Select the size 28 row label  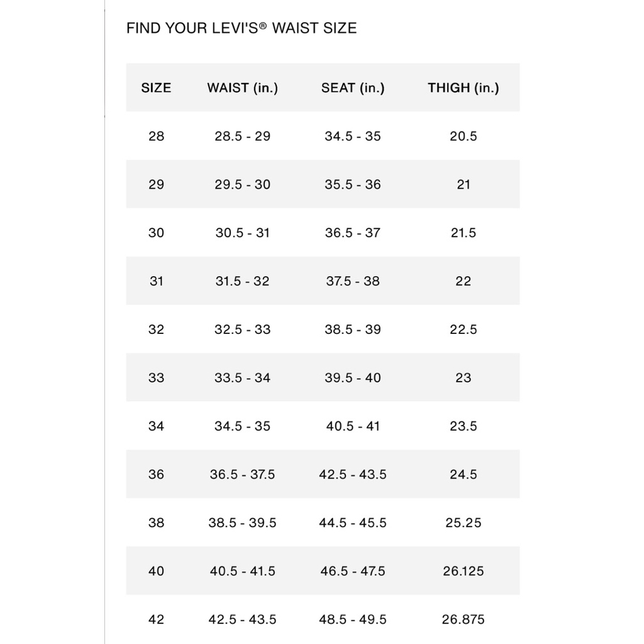click(156, 136)
